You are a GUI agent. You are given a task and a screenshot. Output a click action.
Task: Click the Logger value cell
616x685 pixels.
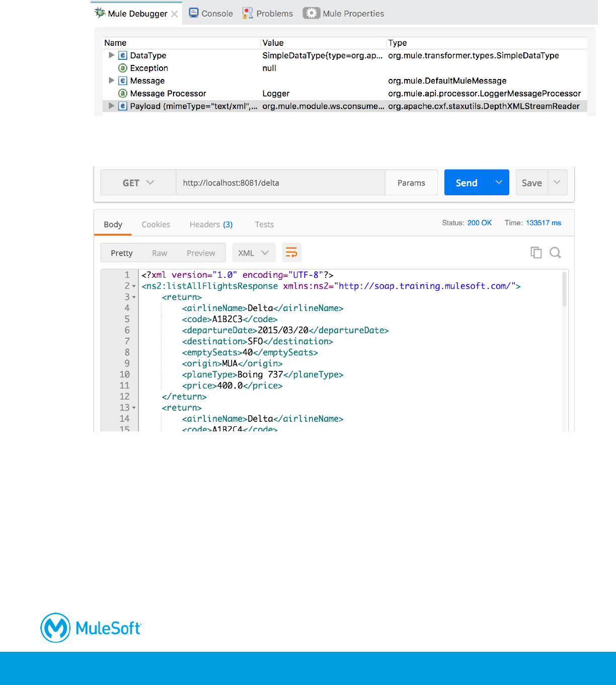276,94
